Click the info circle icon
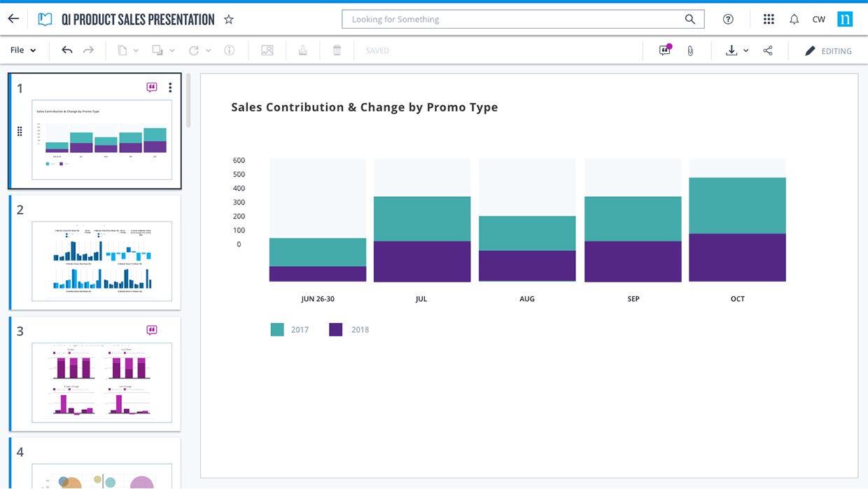The height and width of the screenshot is (489, 868). click(x=229, y=50)
